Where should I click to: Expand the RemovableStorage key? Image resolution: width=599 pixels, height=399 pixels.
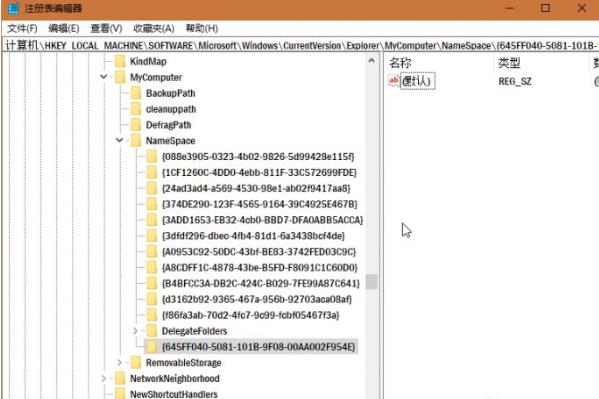pos(120,362)
